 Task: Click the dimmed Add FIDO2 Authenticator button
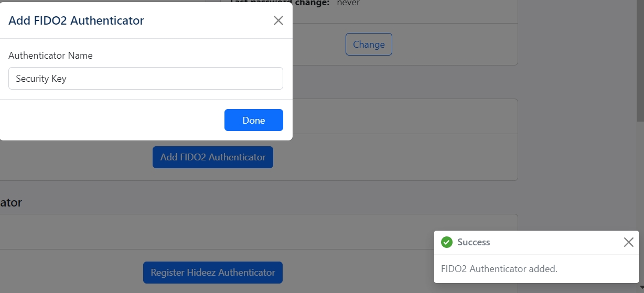213,157
